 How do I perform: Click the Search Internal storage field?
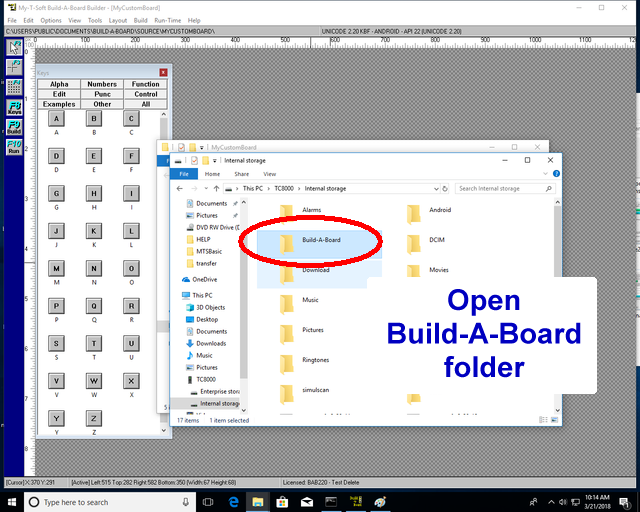point(500,188)
